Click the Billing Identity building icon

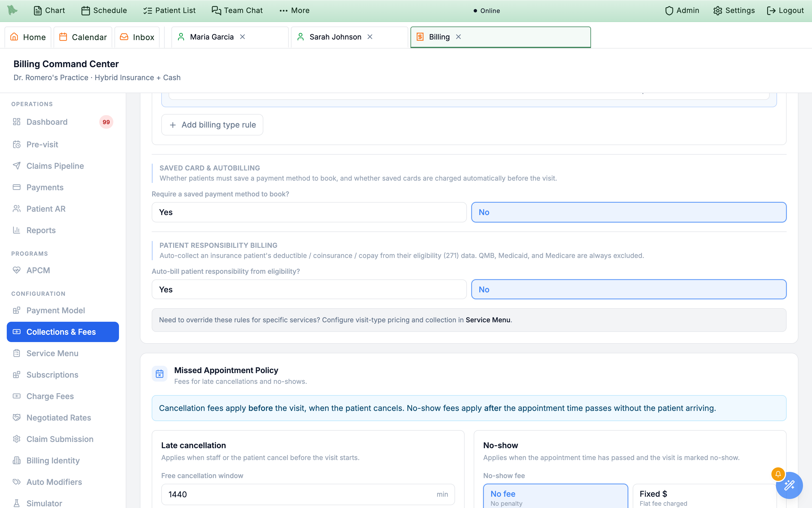(16, 461)
